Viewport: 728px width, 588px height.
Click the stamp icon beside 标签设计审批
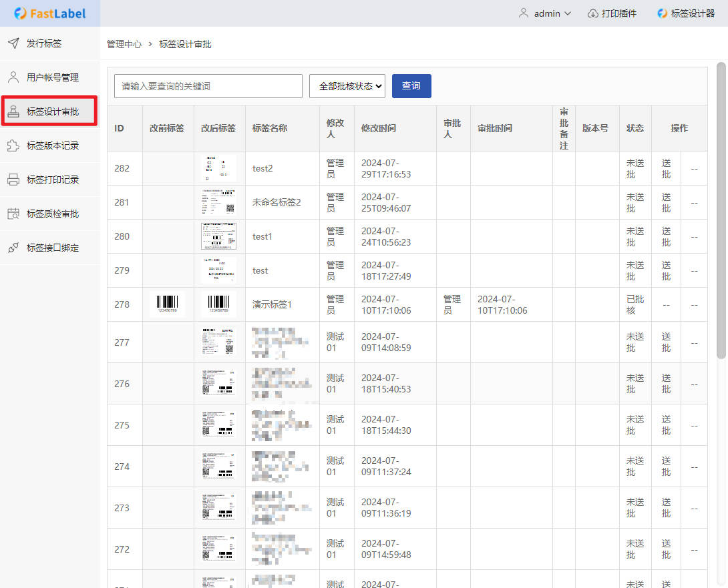(x=13, y=111)
